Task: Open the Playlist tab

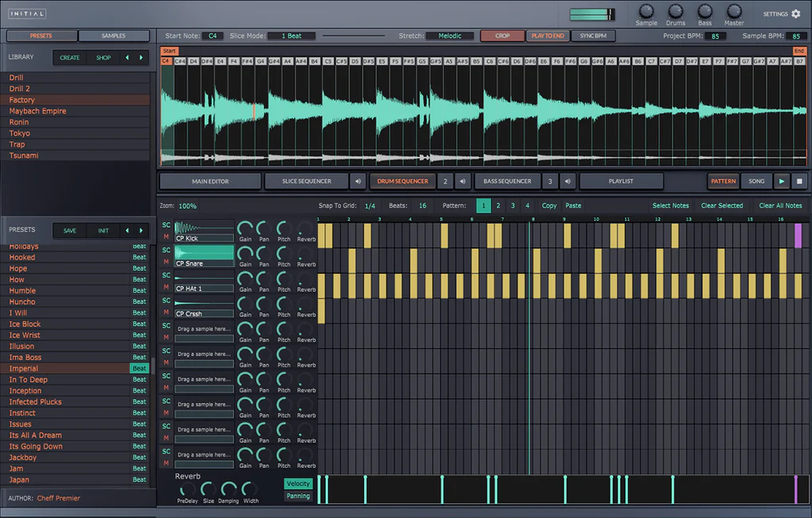Action: click(621, 182)
